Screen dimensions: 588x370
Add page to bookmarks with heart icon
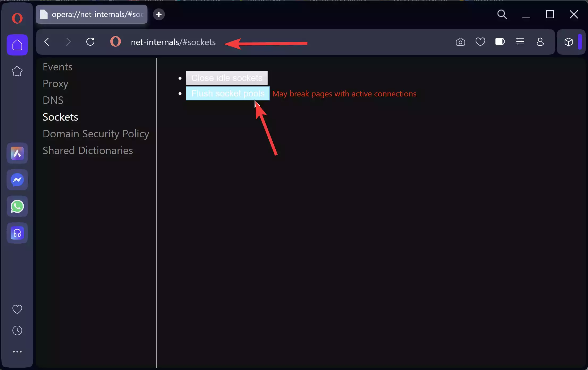[480, 42]
